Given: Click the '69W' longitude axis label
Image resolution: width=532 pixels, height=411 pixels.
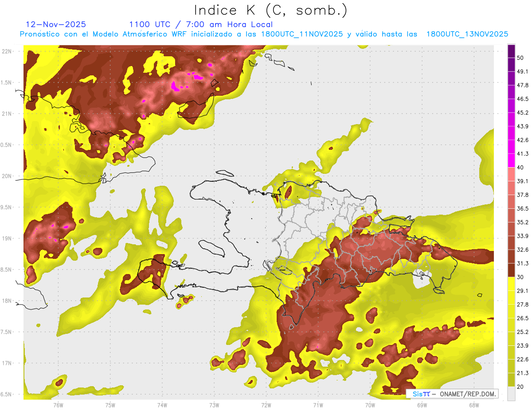Looking at the screenshot, I should 422,405.
